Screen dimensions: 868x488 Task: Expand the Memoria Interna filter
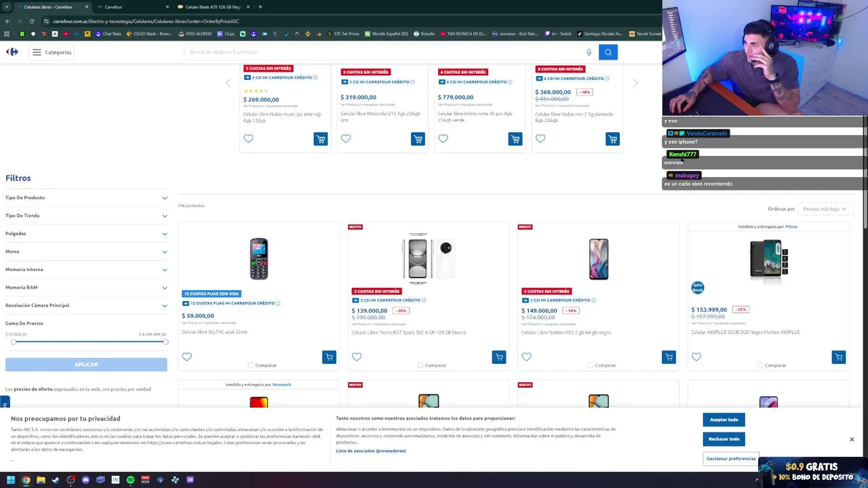click(x=86, y=270)
